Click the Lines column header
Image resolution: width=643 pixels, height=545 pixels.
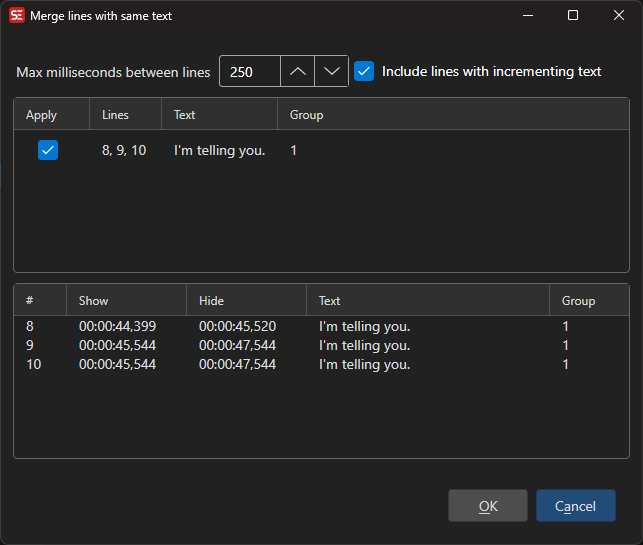(x=116, y=115)
